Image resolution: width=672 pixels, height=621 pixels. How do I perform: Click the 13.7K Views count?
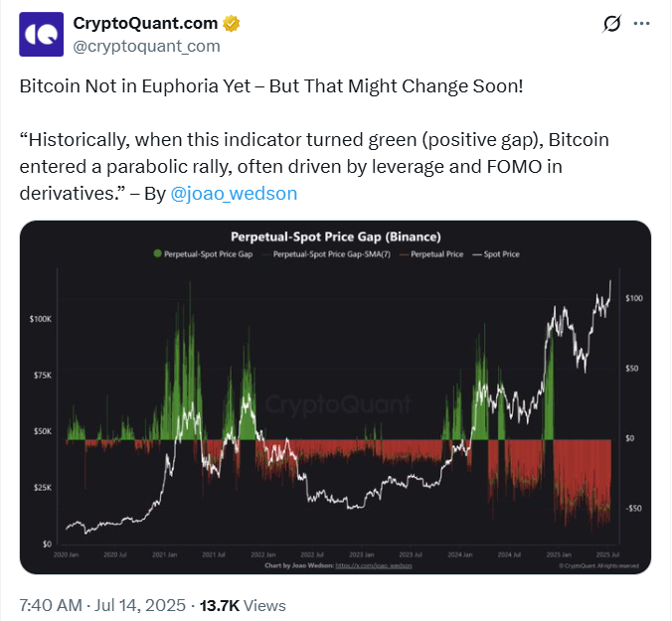pyautogui.click(x=243, y=605)
